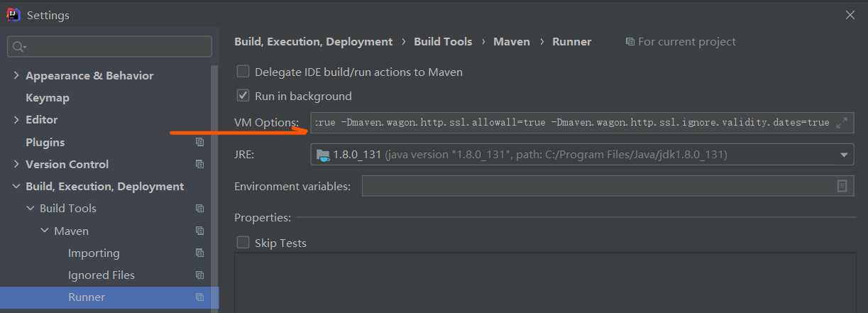Click the project-level icon beside Importing
The image size is (868, 313).
point(199,253)
